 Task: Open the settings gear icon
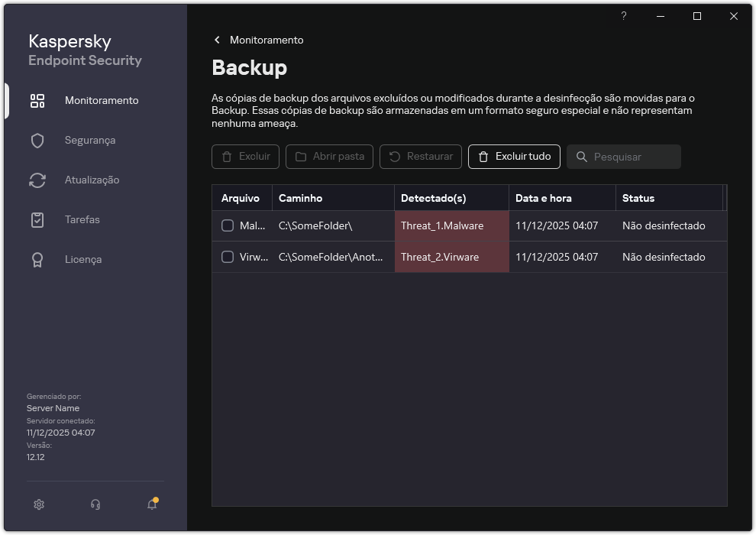pyautogui.click(x=38, y=504)
